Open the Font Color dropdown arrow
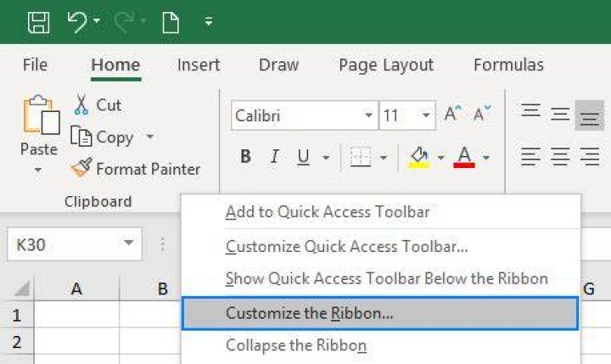Screen dimensions: 611x364 pyautogui.click(x=486, y=158)
